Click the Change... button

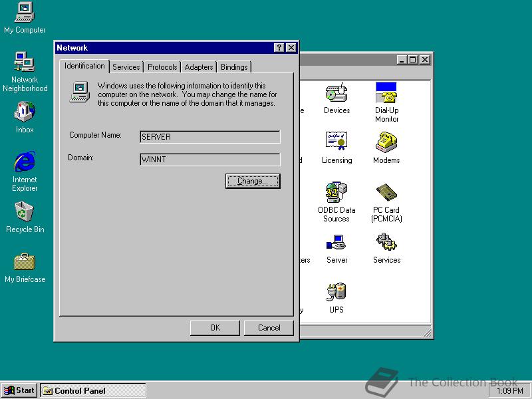[253, 181]
